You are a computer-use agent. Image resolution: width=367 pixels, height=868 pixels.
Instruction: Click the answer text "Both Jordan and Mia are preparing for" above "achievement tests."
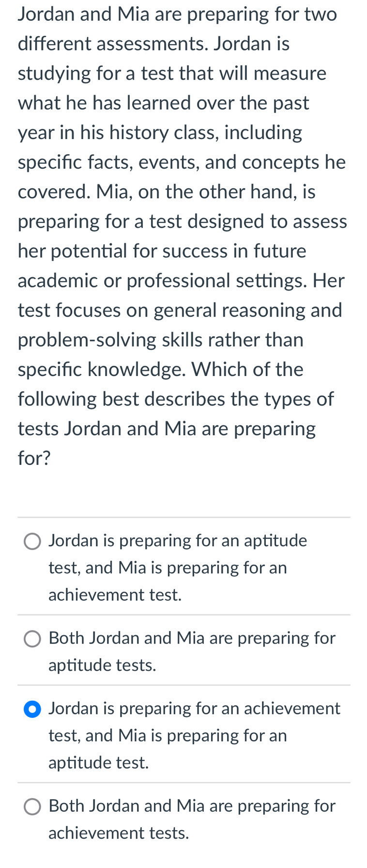[x=192, y=806]
